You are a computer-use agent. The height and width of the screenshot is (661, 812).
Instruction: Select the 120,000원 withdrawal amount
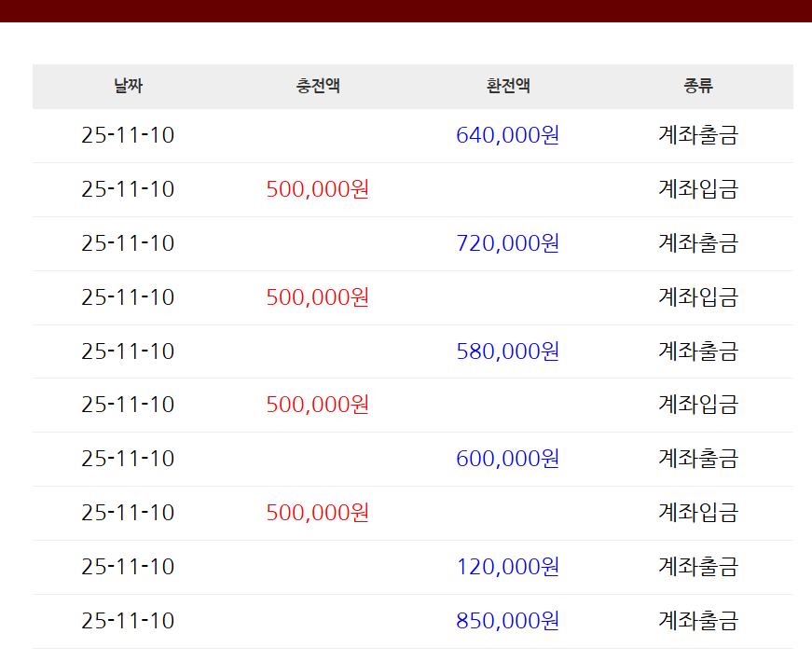(x=508, y=567)
